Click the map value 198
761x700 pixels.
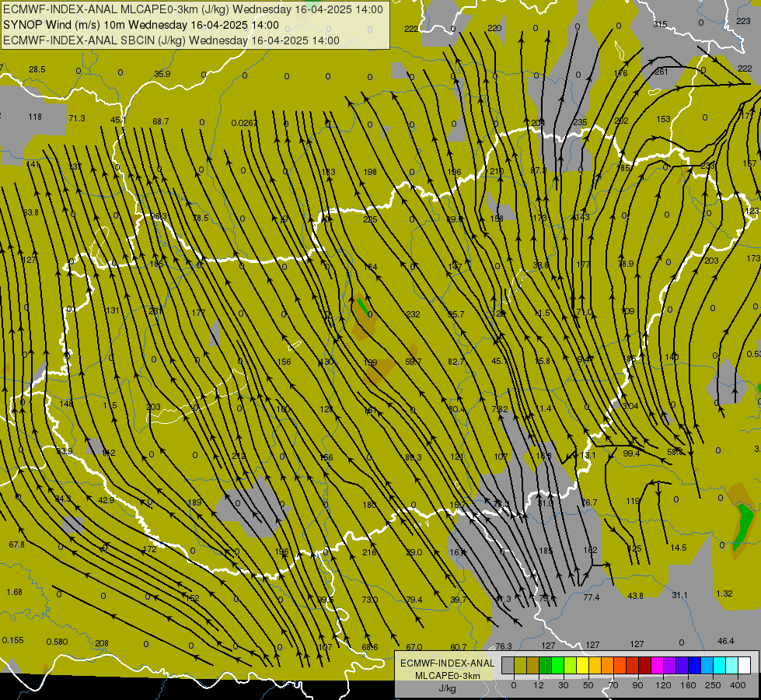370,172
